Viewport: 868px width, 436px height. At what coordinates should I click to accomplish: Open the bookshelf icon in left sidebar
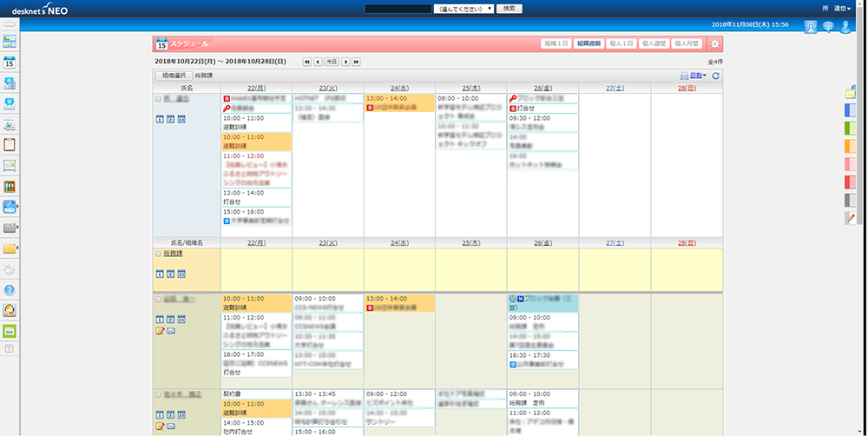coord(10,187)
